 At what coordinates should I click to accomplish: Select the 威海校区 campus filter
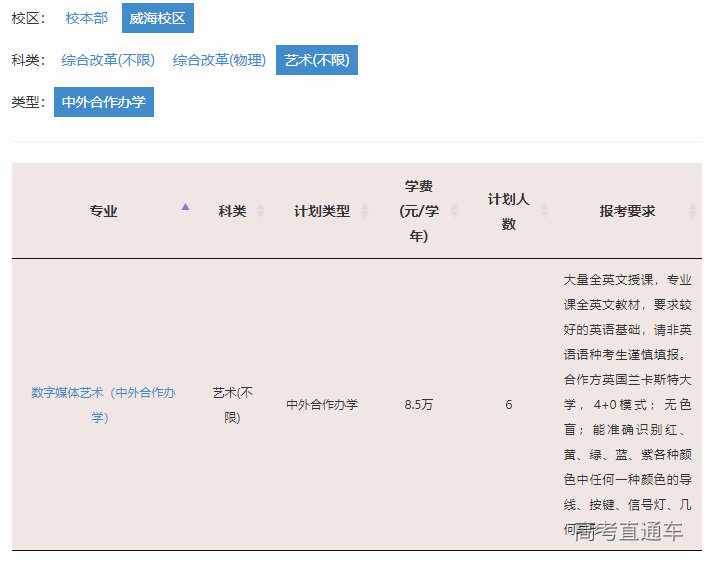pos(158,18)
